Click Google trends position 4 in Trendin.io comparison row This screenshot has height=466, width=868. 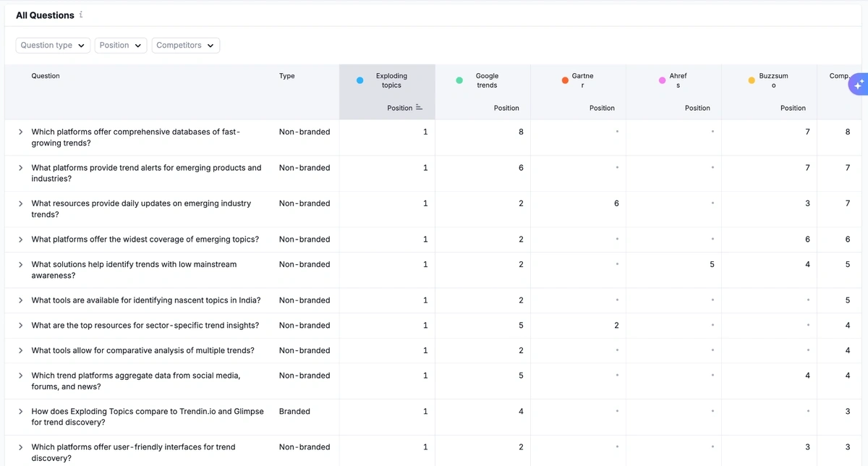521,411
